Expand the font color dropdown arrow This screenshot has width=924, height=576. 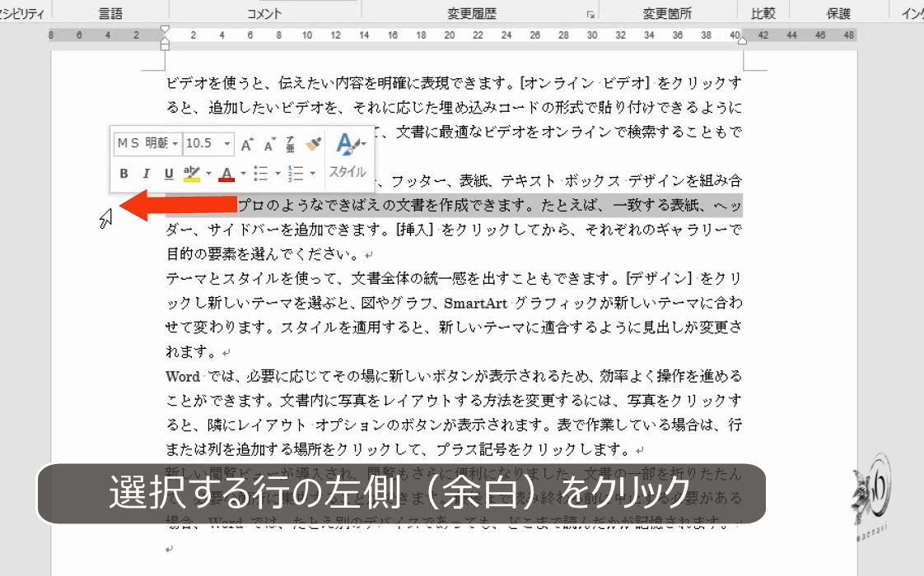243,173
